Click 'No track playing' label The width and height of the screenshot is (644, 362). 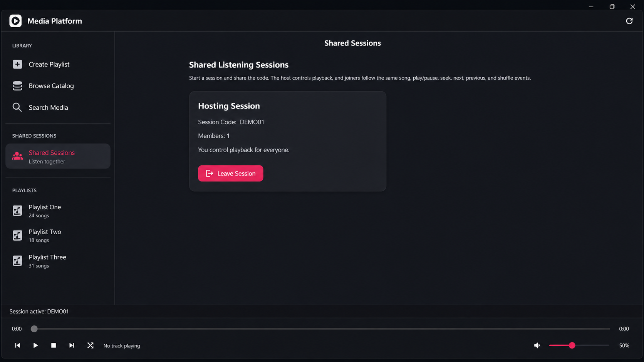coord(122,346)
